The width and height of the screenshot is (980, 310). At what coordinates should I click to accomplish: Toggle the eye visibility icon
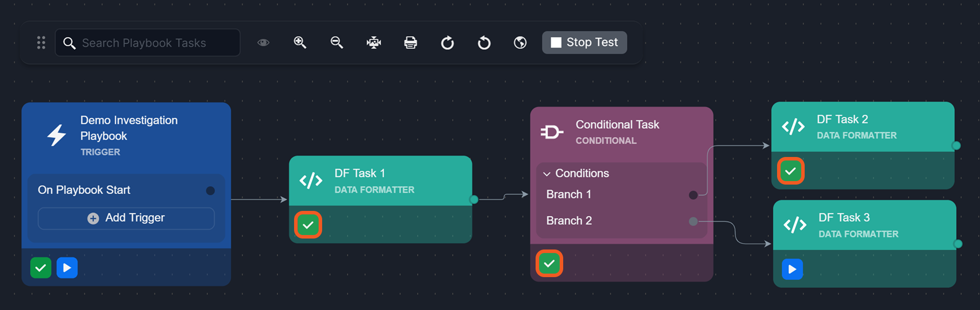pyautogui.click(x=263, y=43)
